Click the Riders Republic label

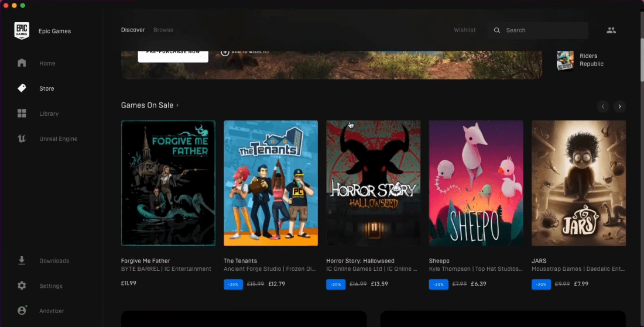coord(591,60)
